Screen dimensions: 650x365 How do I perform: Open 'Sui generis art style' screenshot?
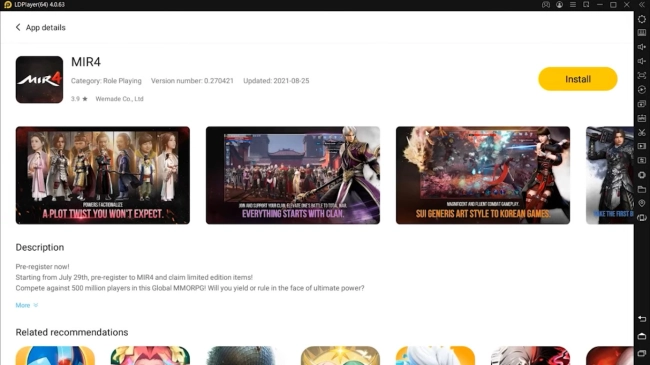(483, 175)
